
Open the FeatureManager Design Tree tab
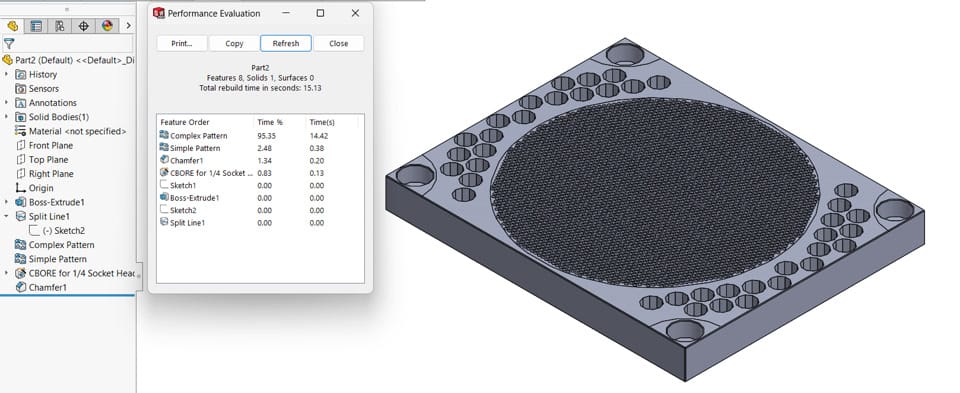click(x=12, y=26)
